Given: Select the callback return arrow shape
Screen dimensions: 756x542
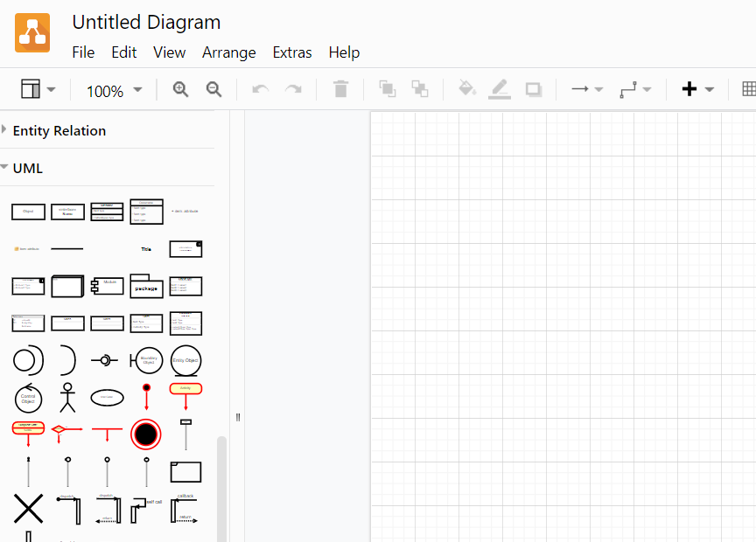Looking at the screenshot, I should [185, 509].
